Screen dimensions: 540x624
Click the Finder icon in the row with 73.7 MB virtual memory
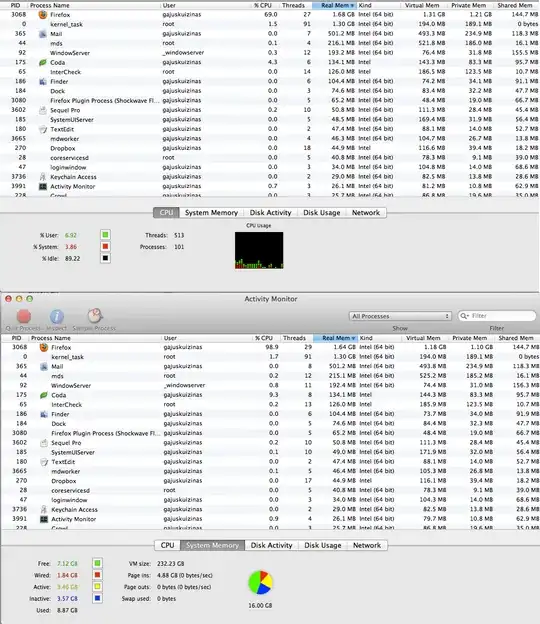[44, 414]
